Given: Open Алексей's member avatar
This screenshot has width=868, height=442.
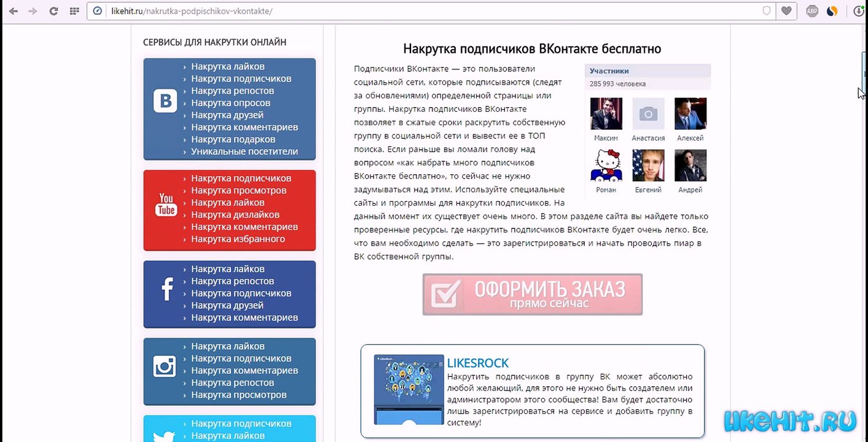Looking at the screenshot, I should 690,114.
